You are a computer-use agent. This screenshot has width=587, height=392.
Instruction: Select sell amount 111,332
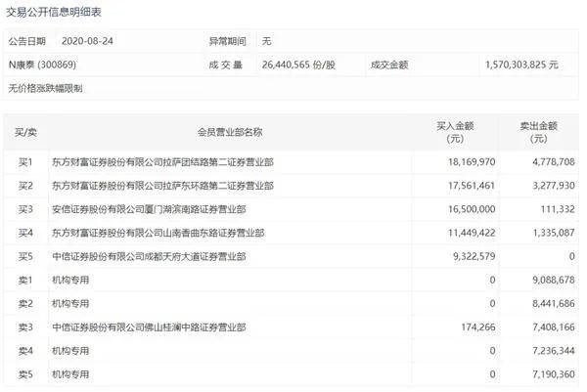tap(558, 209)
